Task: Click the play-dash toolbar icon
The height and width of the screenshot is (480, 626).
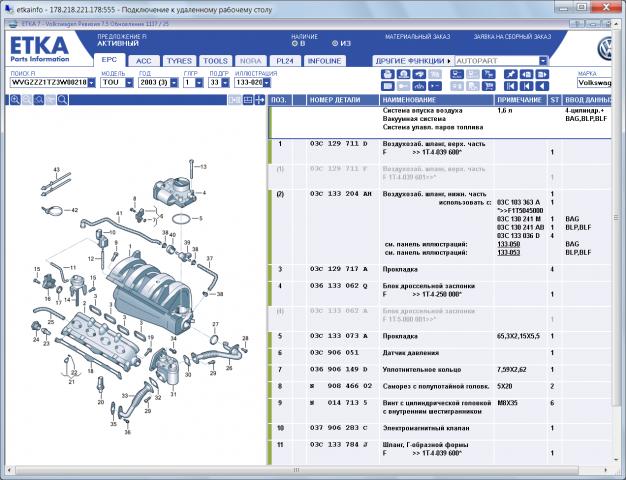Action: point(435,86)
